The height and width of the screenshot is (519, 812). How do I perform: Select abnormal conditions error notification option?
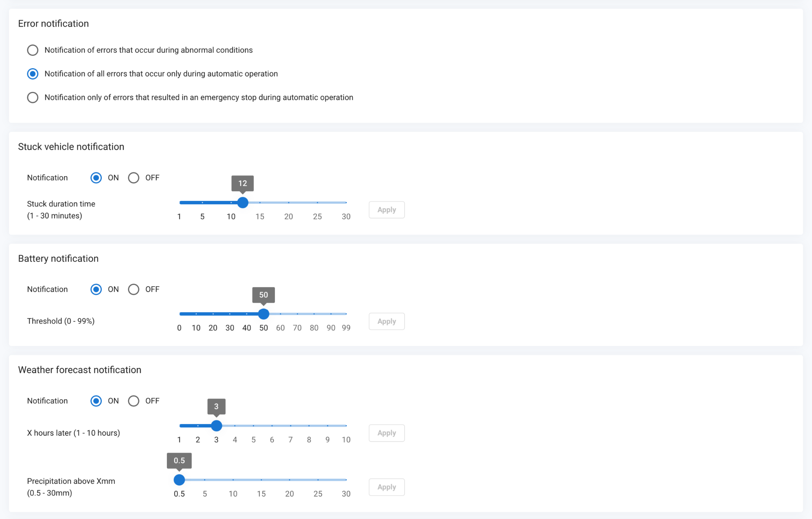pos(33,50)
